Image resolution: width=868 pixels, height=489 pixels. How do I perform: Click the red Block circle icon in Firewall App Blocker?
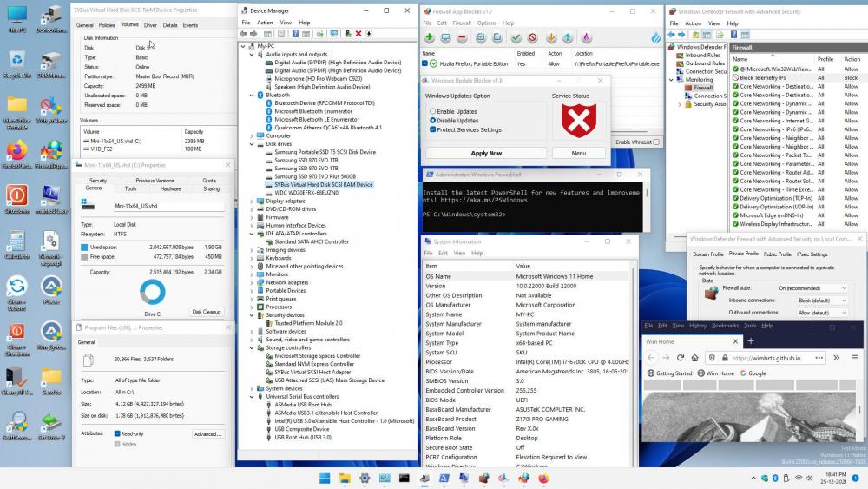(533, 37)
